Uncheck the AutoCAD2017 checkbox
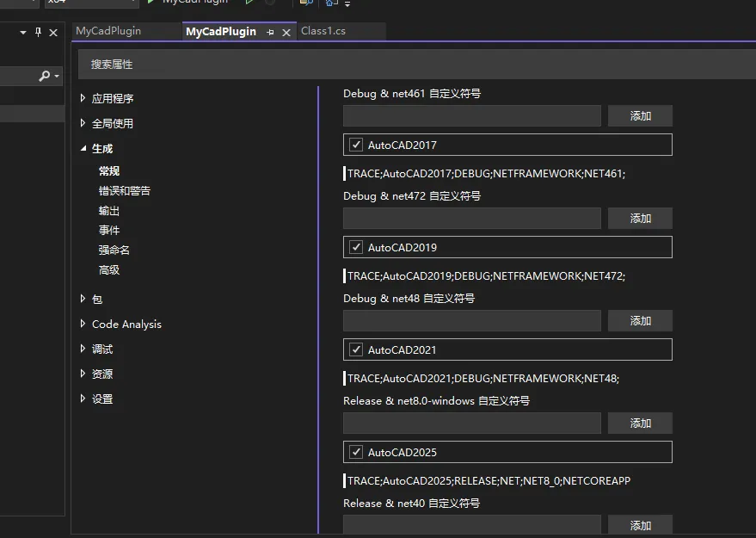This screenshot has width=756, height=538. coord(356,145)
